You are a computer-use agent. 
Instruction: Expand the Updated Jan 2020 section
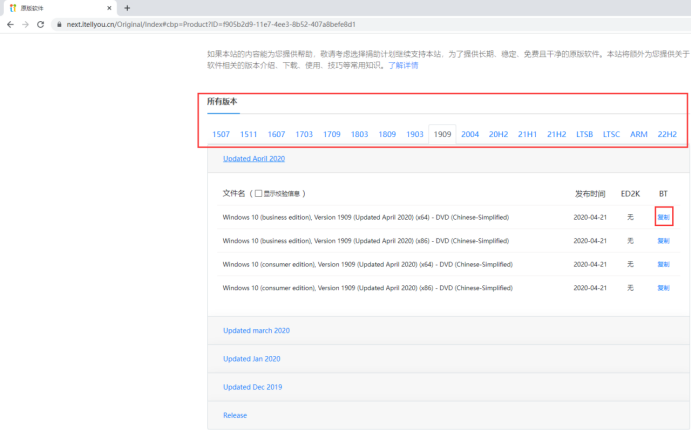pos(251,358)
